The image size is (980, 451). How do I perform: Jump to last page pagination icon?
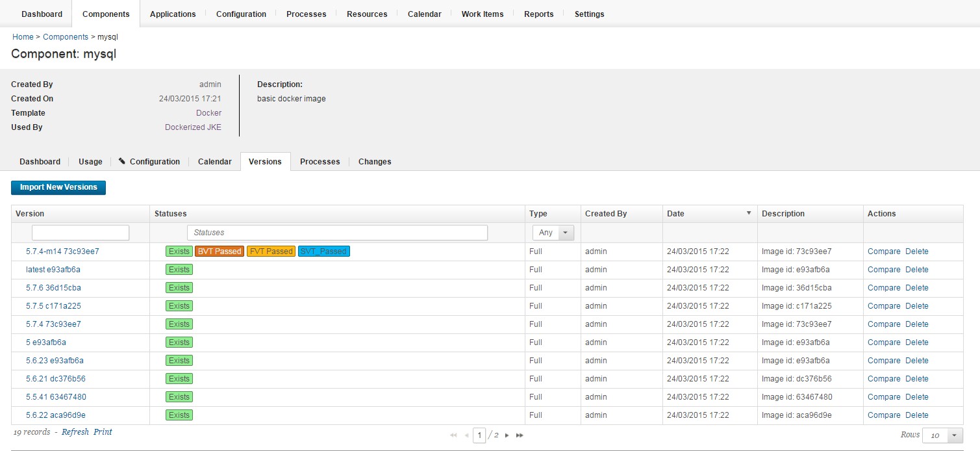(520, 435)
